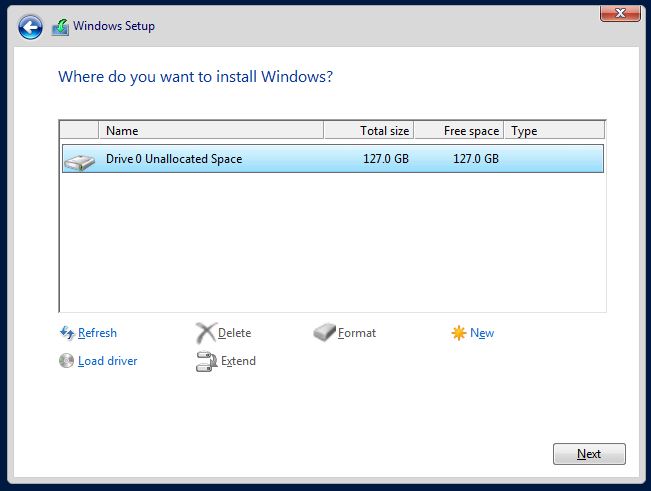Sort by the Total size column header
This screenshot has height=491, width=651.
(x=369, y=130)
